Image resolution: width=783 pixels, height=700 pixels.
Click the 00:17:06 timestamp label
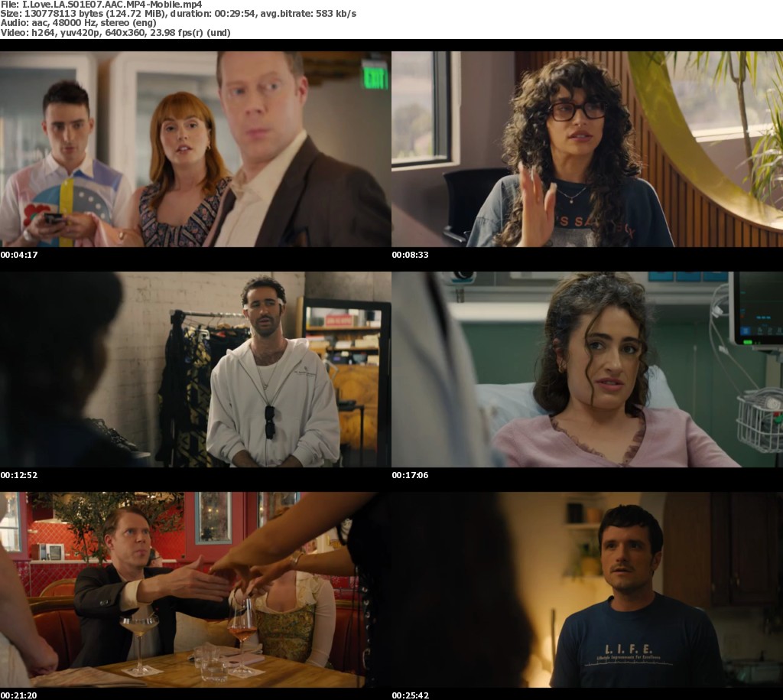click(411, 475)
